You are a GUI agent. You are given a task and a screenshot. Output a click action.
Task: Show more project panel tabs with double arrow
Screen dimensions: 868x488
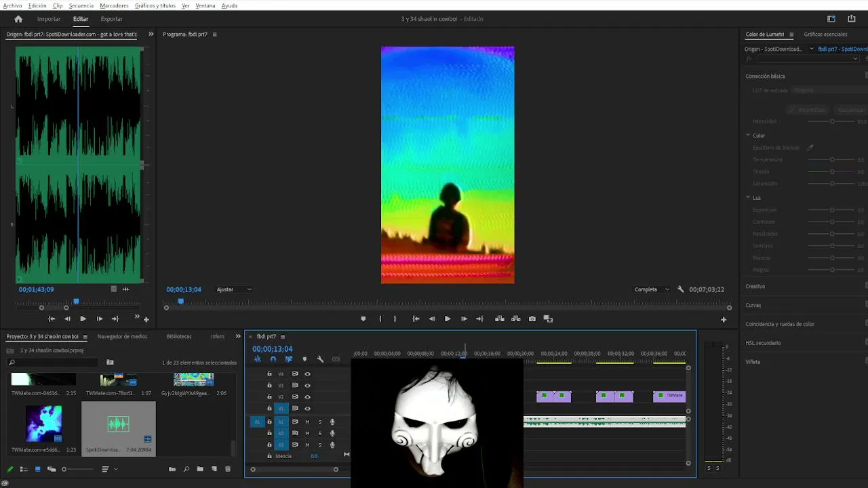click(238, 336)
